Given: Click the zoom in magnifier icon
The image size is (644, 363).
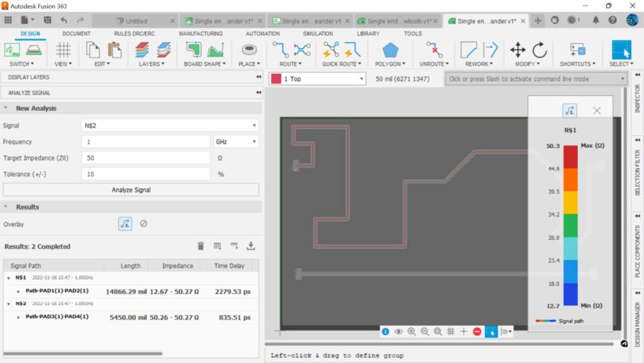Looking at the screenshot, I should 411,332.
